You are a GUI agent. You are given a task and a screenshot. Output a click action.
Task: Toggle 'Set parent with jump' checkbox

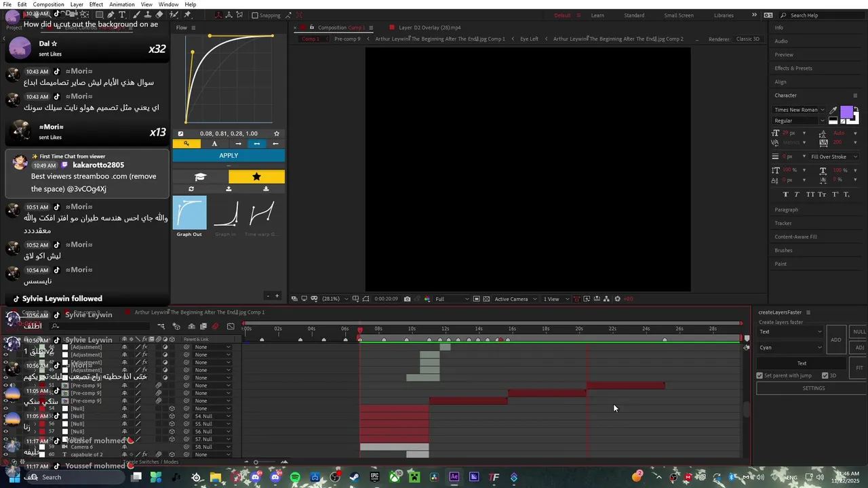(x=760, y=375)
